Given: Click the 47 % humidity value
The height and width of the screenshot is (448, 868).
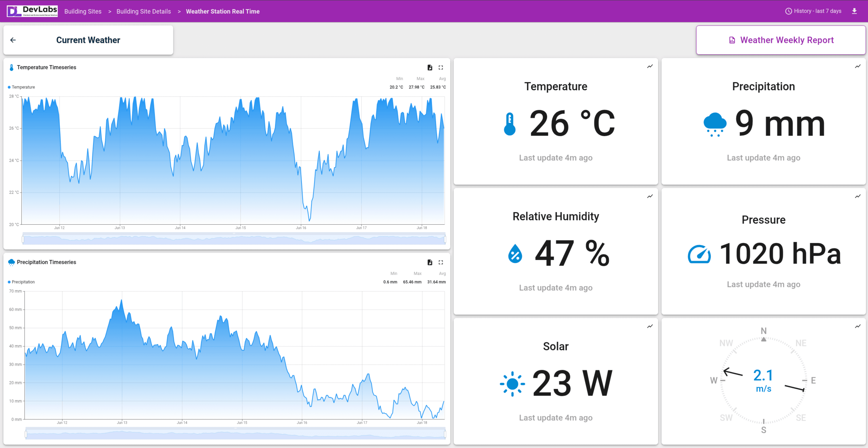Looking at the screenshot, I should coord(572,253).
